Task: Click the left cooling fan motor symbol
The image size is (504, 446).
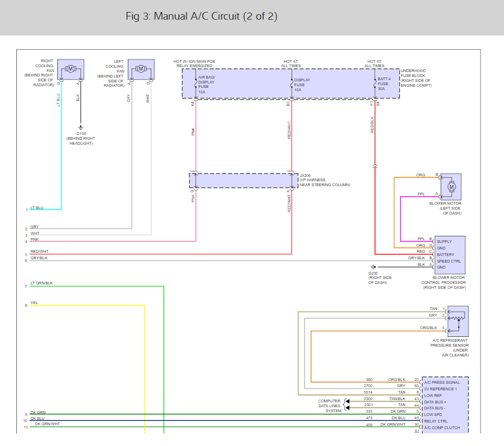Action: (141, 69)
